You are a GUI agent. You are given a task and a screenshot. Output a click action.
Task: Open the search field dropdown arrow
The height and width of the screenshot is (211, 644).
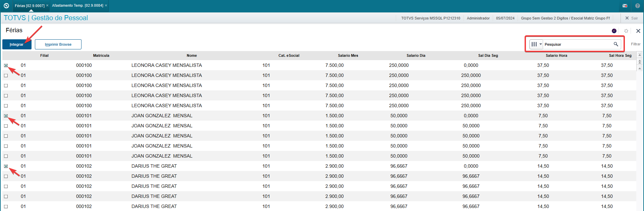coord(541,44)
